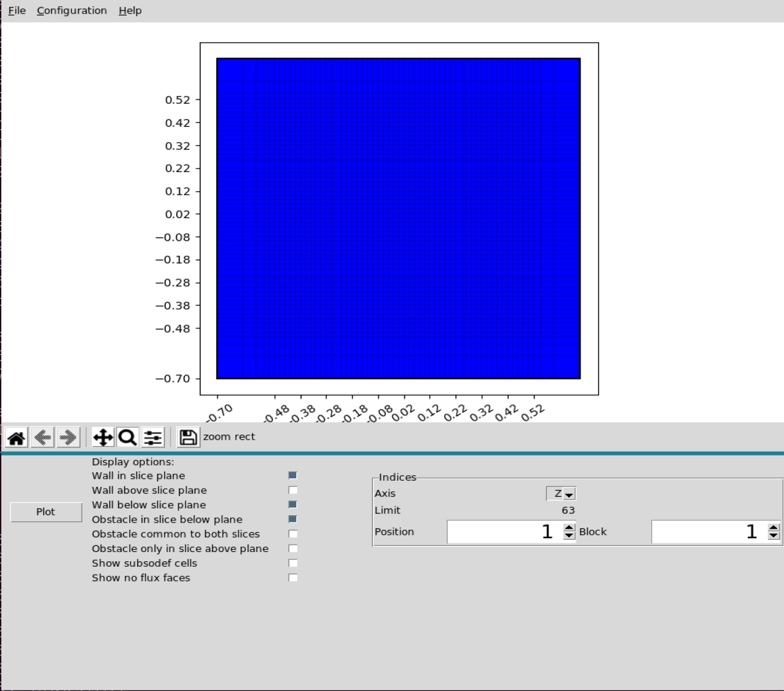Click the blue mesh plot area
This screenshot has width=784, height=691.
(399, 218)
